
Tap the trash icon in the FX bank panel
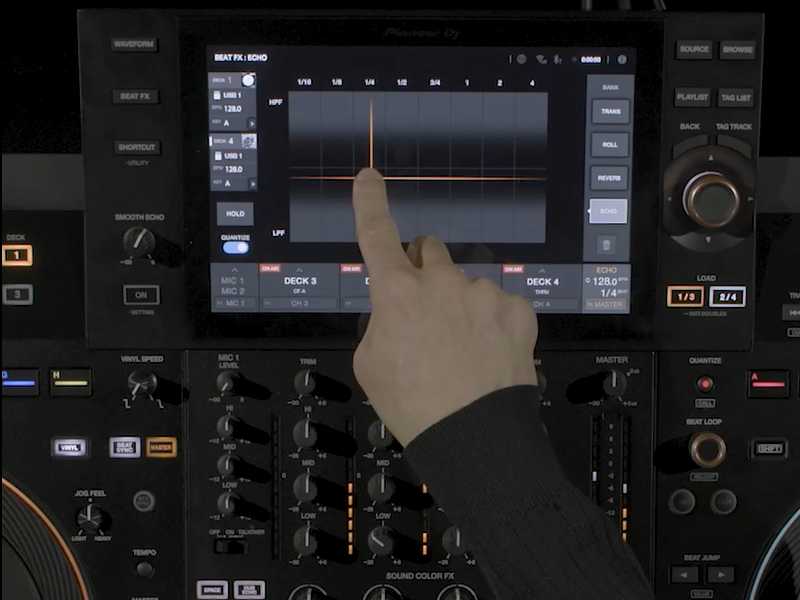tap(606, 245)
